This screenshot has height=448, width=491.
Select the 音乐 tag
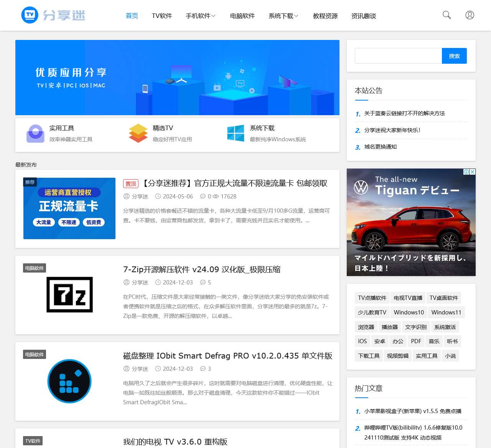click(x=434, y=341)
